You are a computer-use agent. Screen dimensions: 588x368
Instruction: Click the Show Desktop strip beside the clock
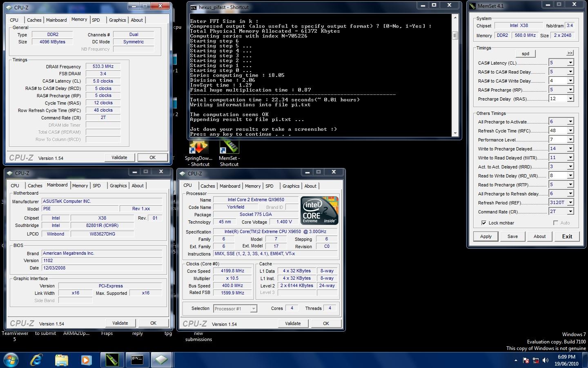point(585,360)
